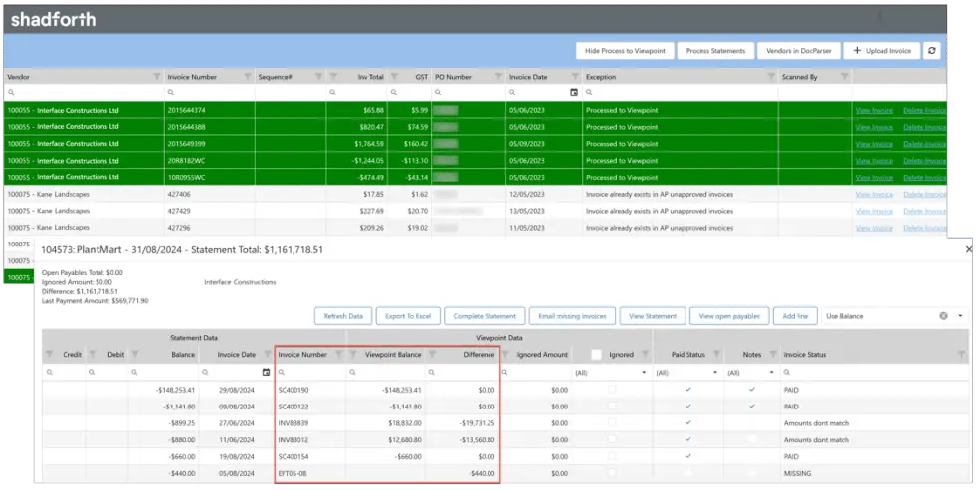The image size is (980, 490).
Task: Click the Refresh Data button
Action: coord(343,316)
